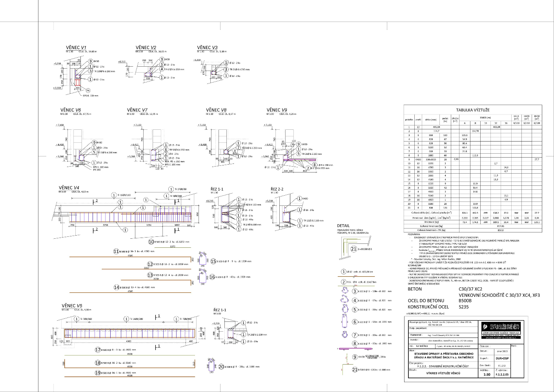Click the VĚNEC V7 section title

[137, 110]
